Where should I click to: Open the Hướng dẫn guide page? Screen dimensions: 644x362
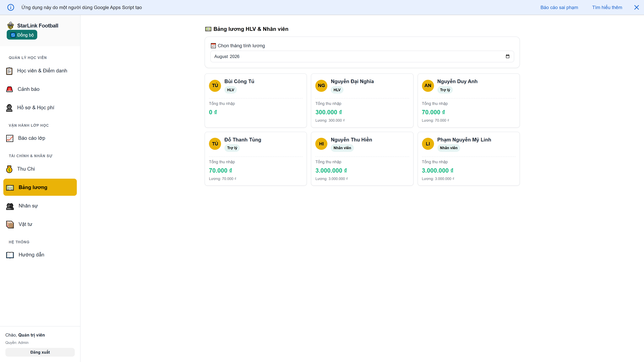point(40,255)
